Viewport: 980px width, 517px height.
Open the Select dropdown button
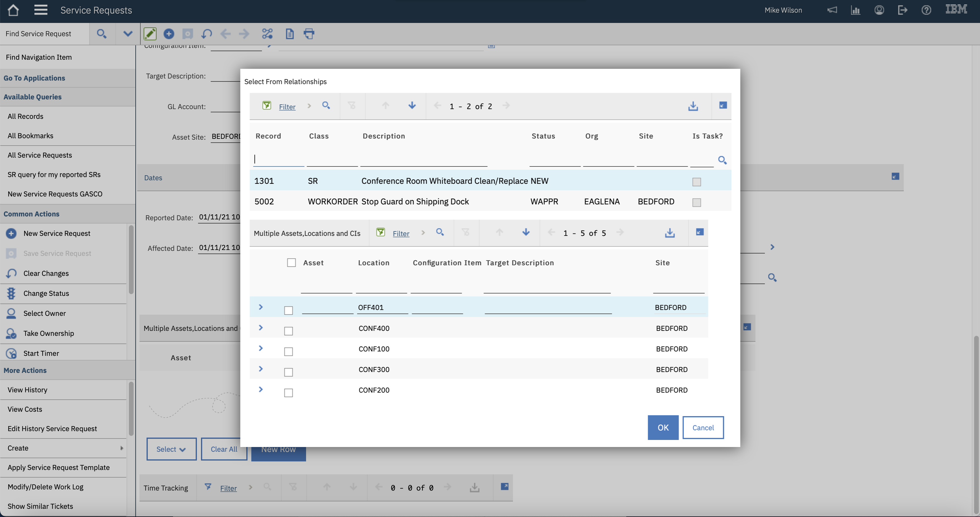(171, 449)
